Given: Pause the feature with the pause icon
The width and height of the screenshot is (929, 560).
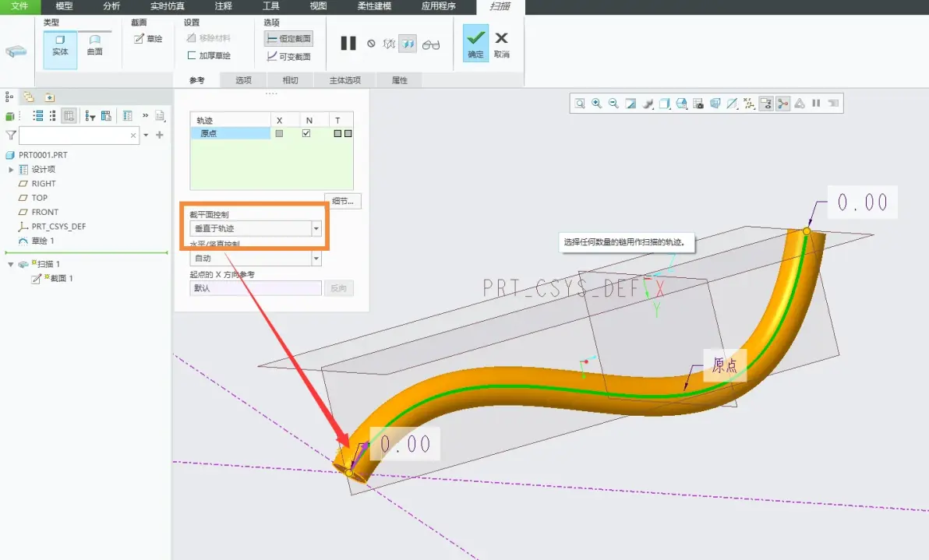Looking at the screenshot, I should click(x=348, y=43).
